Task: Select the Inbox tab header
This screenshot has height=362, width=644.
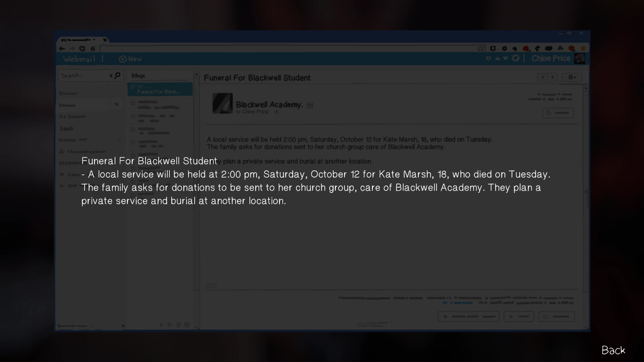Action: (138, 76)
